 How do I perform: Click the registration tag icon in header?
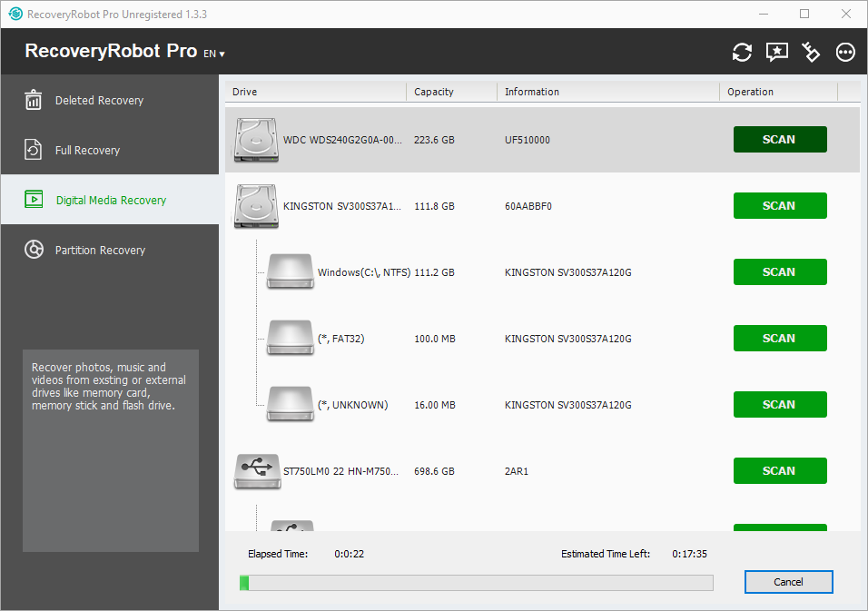pos(811,52)
